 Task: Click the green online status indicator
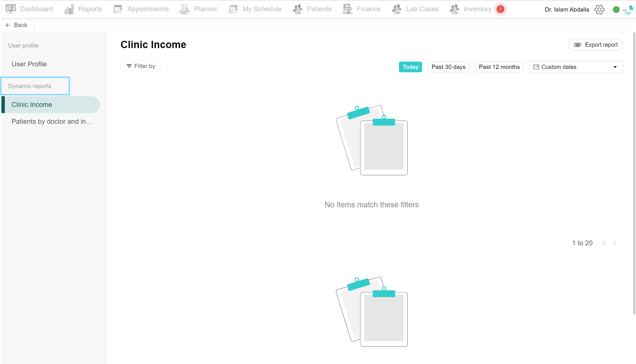(616, 10)
